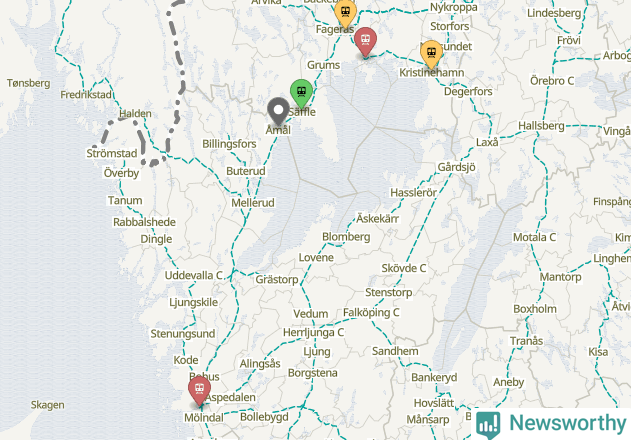Select the Fredrikstad label in Norway
631x440 pixels.
click(x=86, y=95)
